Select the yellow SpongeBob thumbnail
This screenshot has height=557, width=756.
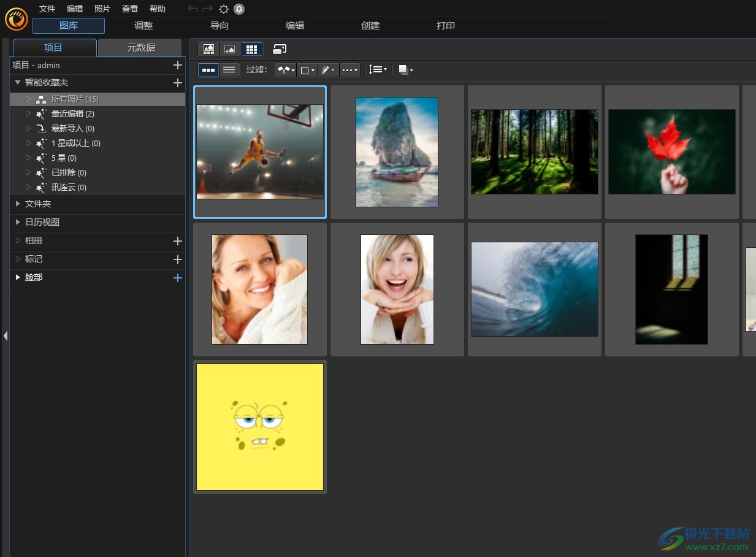pos(260,427)
